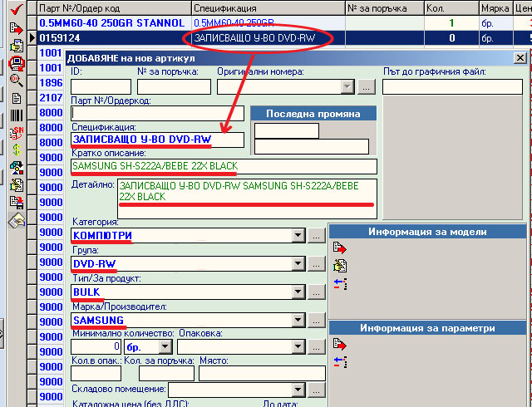Viewport: 532px width, 407px height.
Task: Click the Кратко описание field
Action: pos(224,166)
